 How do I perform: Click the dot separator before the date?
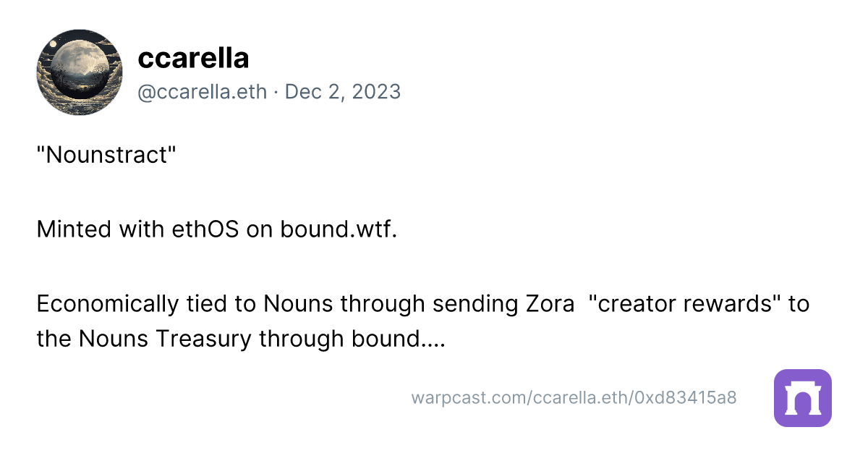[276, 93]
